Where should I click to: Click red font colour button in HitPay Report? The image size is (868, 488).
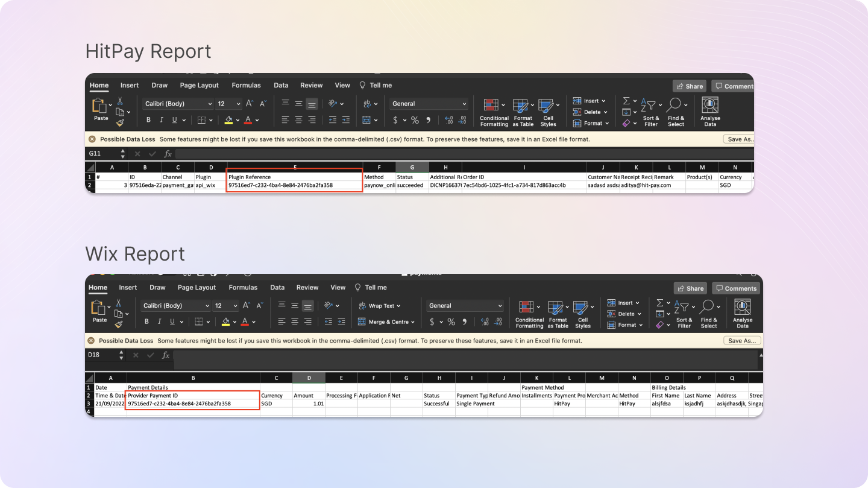[248, 120]
